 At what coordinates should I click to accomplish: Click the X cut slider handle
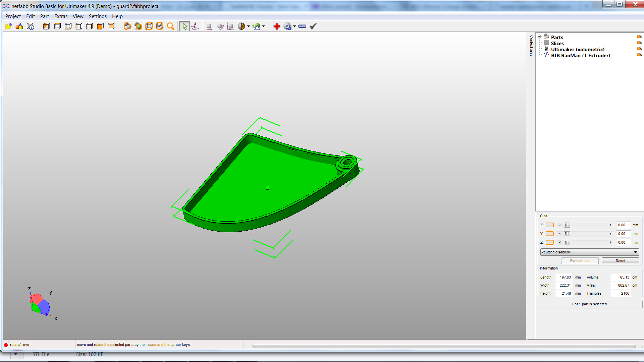[x=567, y=225]
